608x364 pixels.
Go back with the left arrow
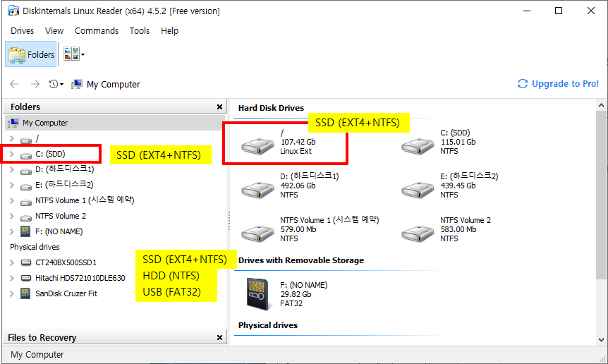[14, 84]
